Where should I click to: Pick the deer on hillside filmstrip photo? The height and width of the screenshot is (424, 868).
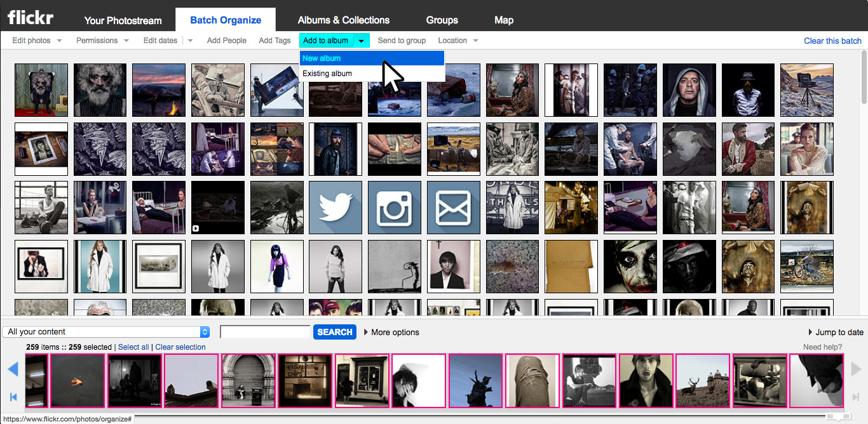[x=702, y=381]
